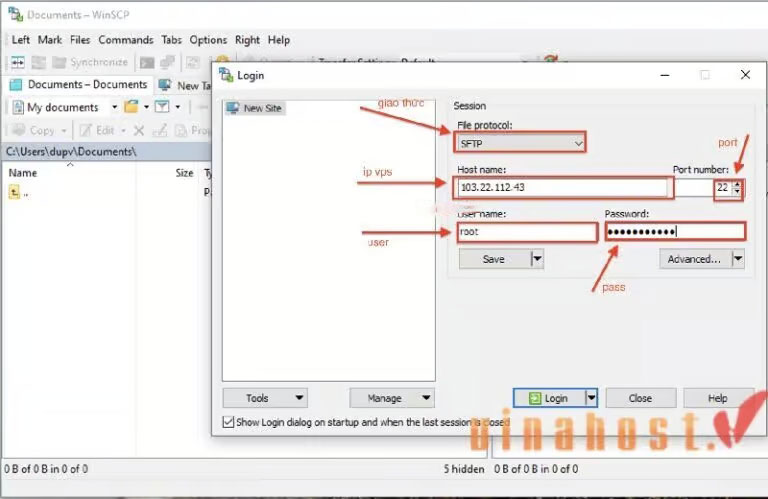Click the C:\Users\dupv\Documents\ path bar
768x499 pixels.
107,152
